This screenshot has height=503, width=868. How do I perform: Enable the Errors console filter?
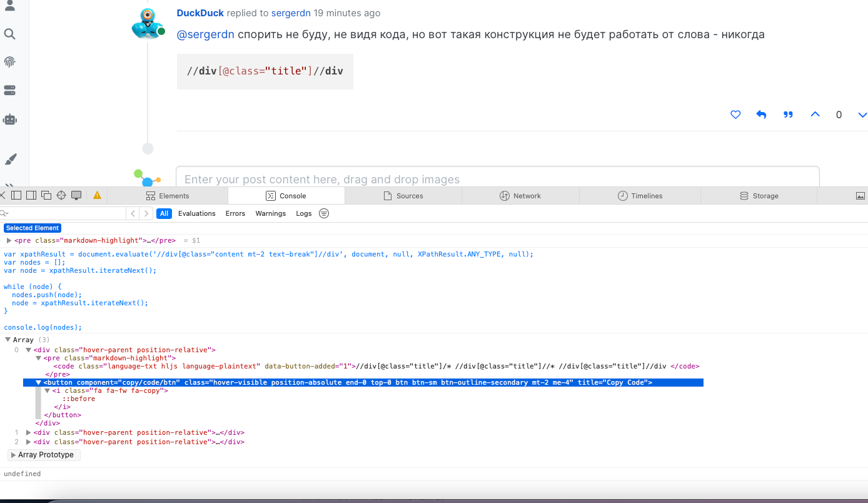[235, 213]
